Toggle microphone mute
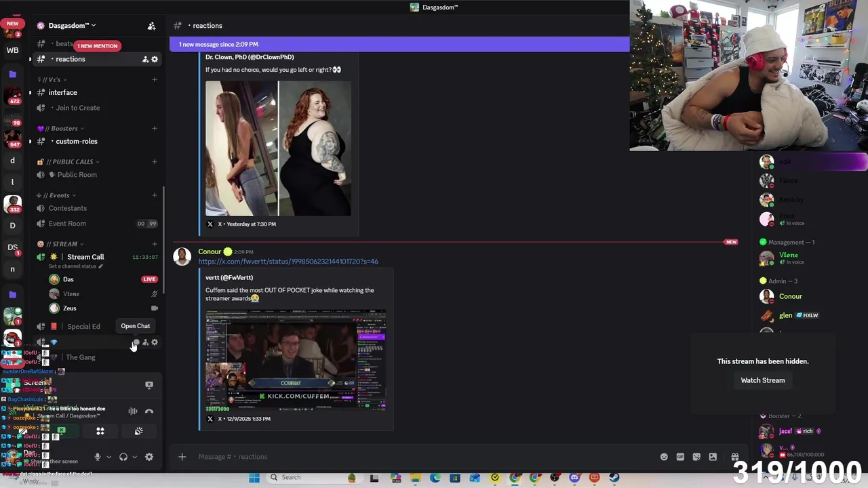 [x=98, y=457]
